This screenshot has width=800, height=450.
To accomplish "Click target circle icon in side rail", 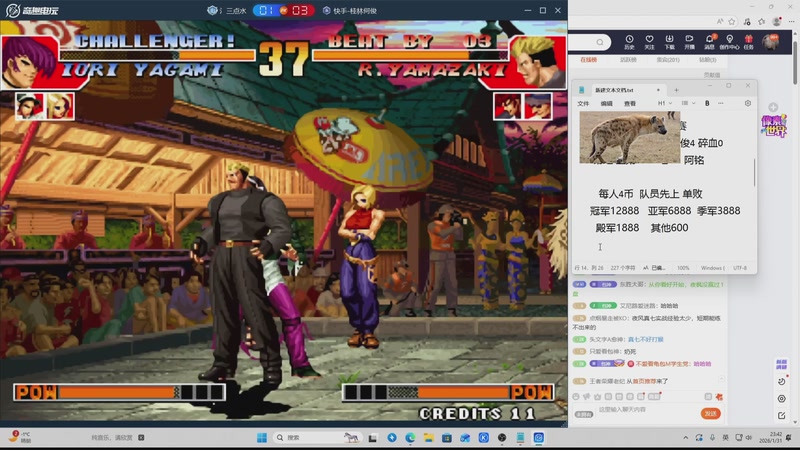I will [x=781, y=399].
